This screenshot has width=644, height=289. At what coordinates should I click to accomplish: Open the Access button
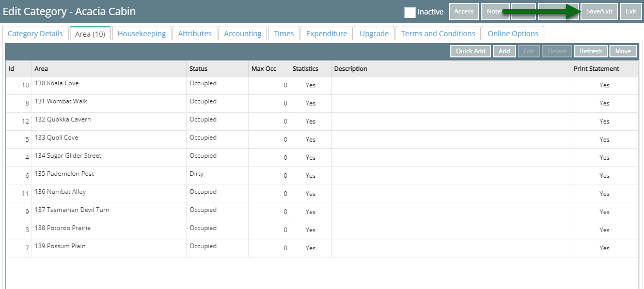(464, 11)
